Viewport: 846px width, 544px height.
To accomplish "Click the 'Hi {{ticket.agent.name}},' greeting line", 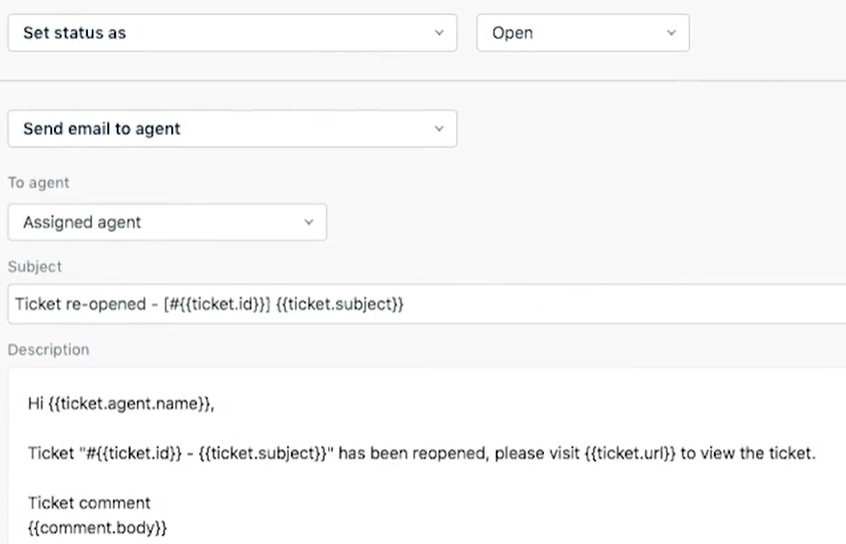I will point(121,404).
